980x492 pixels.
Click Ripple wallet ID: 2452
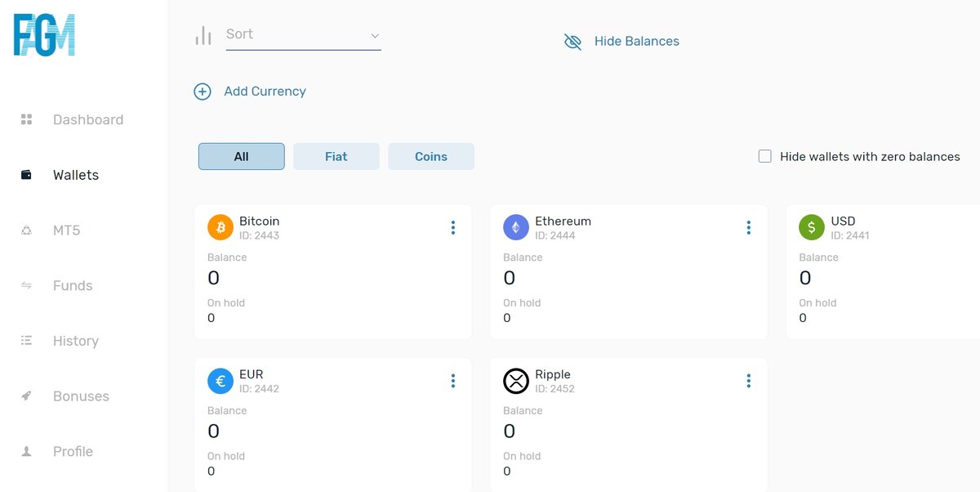(x=555, y=389)
